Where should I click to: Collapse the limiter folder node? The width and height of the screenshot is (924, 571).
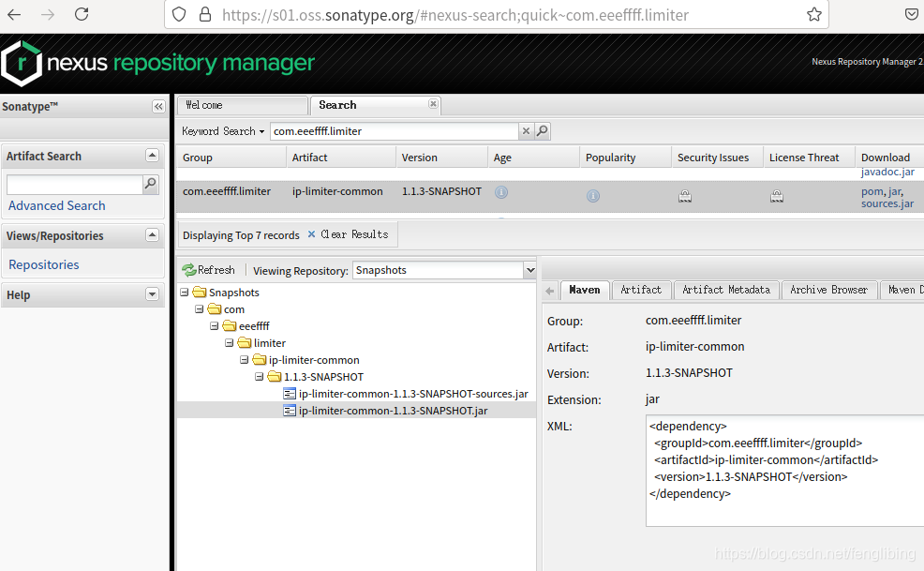[230, 343]
